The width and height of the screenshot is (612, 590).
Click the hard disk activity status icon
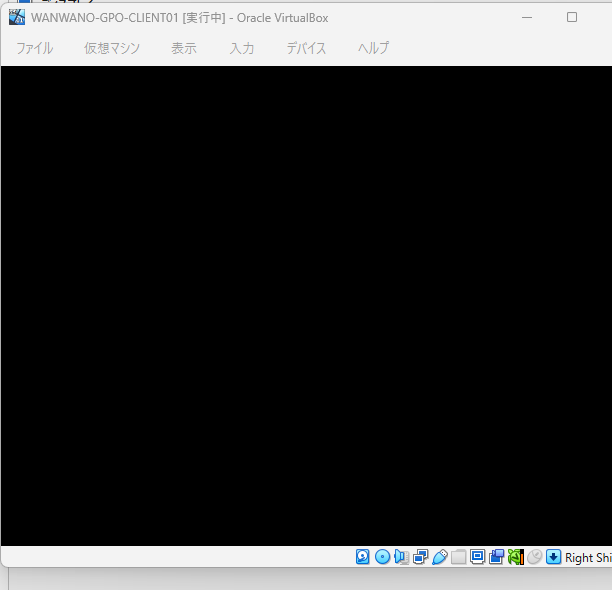[363, 557]
